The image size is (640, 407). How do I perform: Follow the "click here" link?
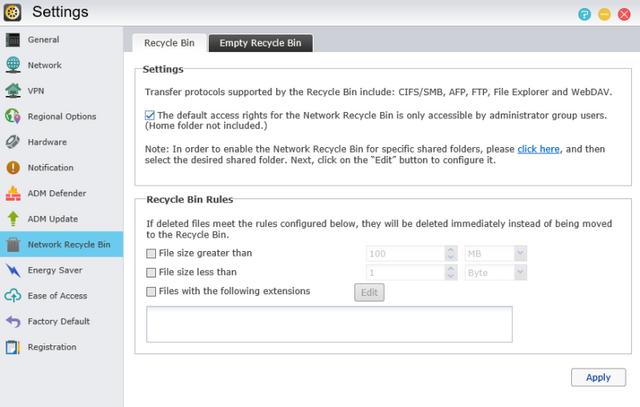click(539, 148)
